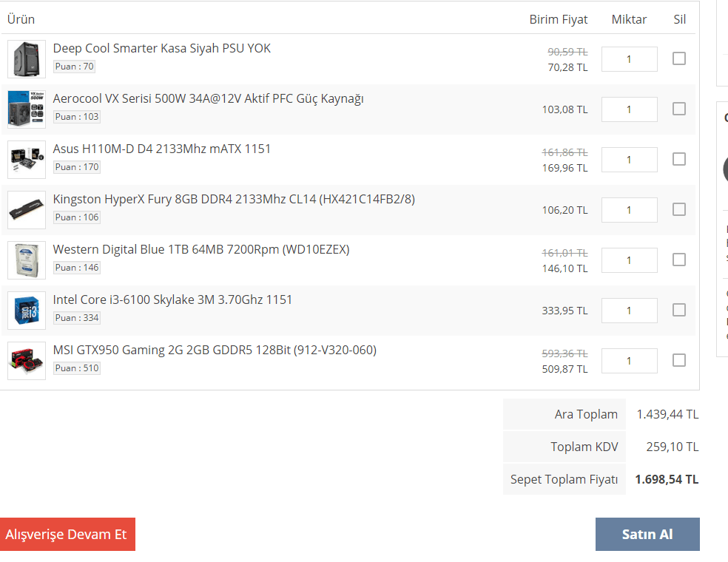Click the Miktar column header
The width and height of the screenshot is (728, 562).
(629, 19)
